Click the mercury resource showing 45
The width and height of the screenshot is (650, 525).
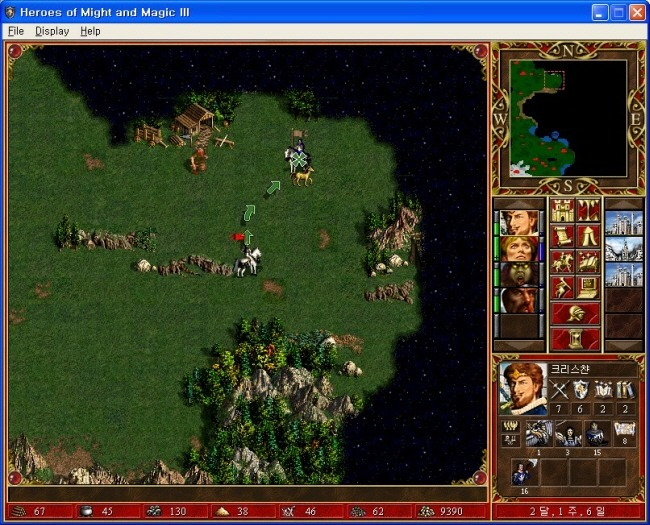coord(107,511)
